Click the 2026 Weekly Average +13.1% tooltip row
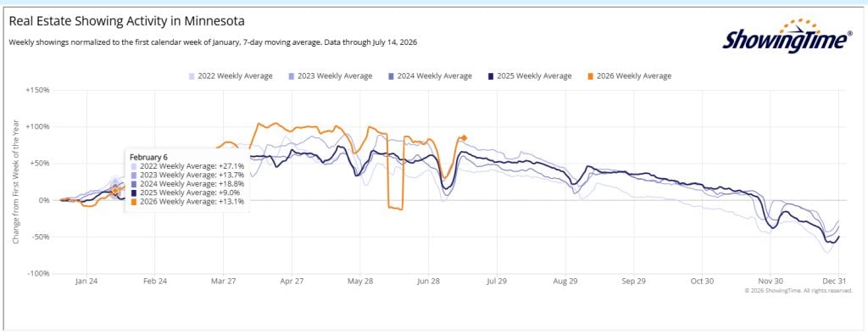 [x=187, y=202]
